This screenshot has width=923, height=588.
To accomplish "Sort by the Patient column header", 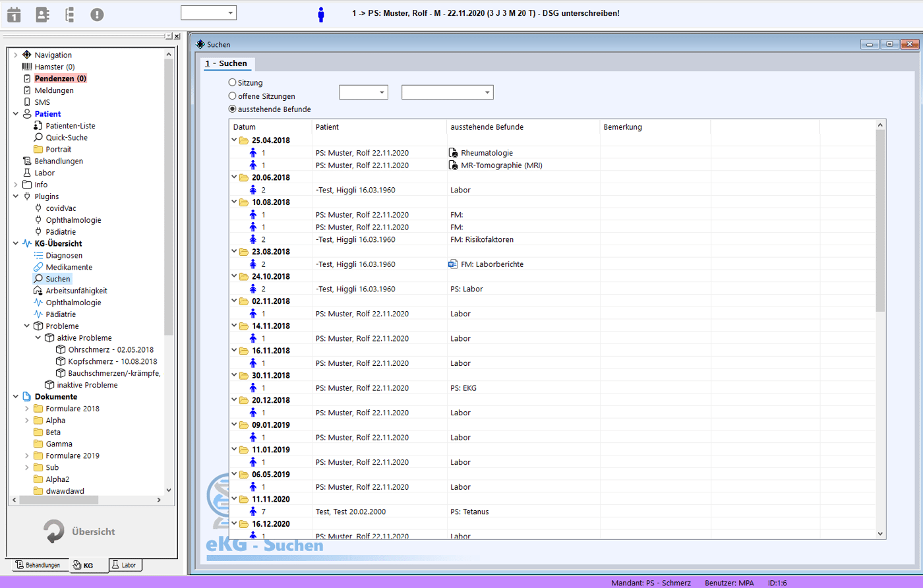I will coord(379,127).
